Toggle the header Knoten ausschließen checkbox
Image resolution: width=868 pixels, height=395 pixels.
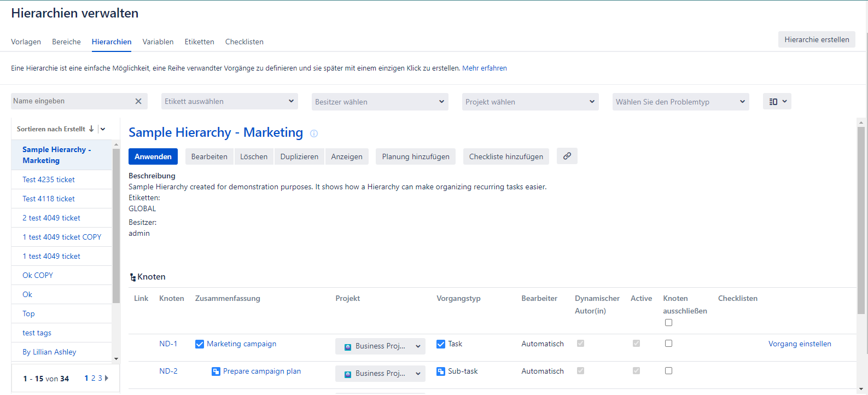coord(668,323)
